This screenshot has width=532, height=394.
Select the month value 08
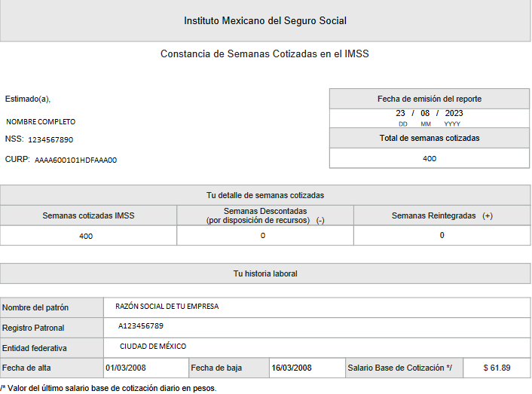tap(425, 113)
